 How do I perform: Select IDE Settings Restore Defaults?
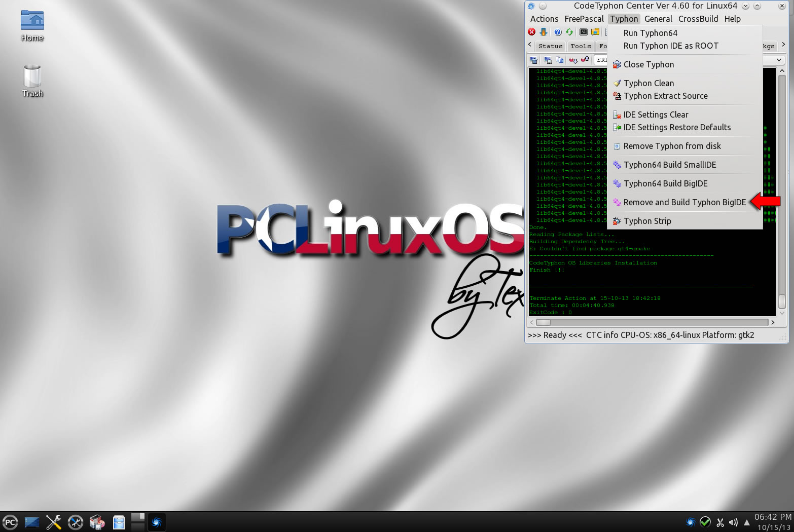tap(685, 127)
